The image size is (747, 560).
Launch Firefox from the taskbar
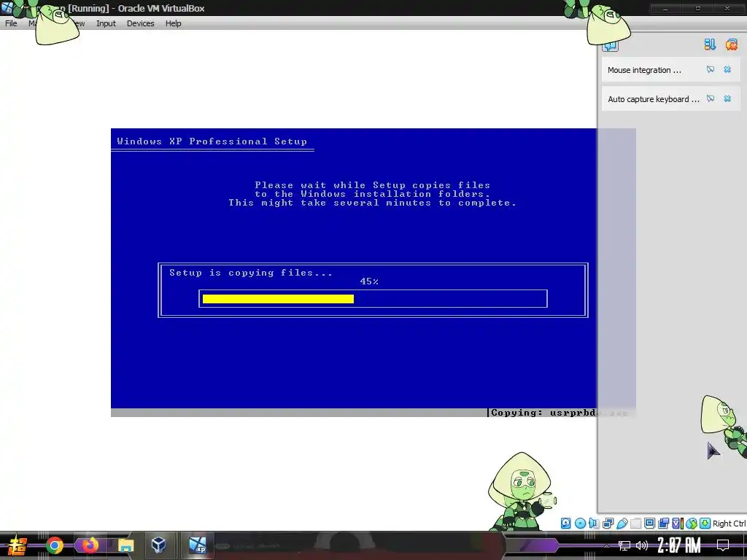90,545
